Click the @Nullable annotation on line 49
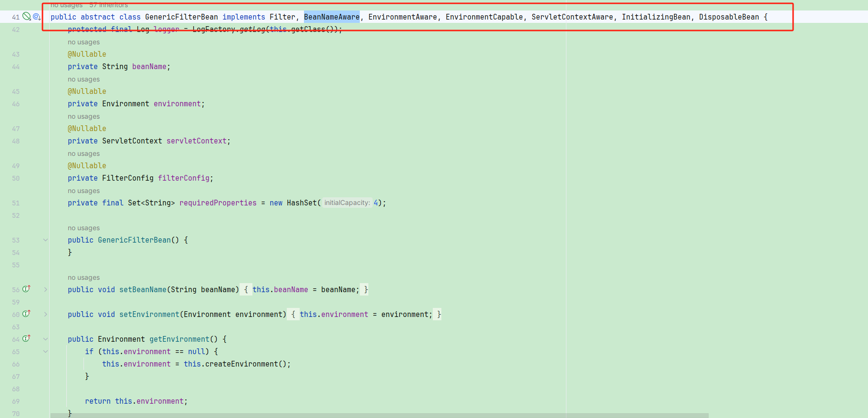 pos(87,166)
